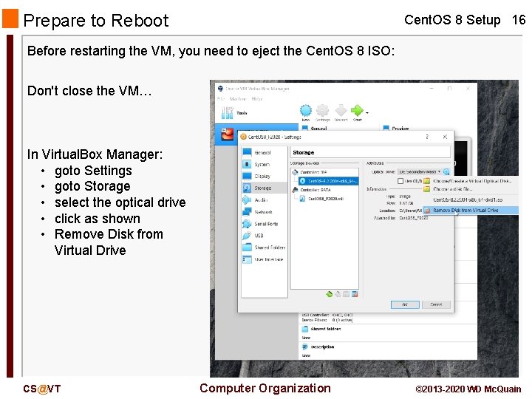Click the green Start arrow icon
532x399 pixels.
coord(357,110)
